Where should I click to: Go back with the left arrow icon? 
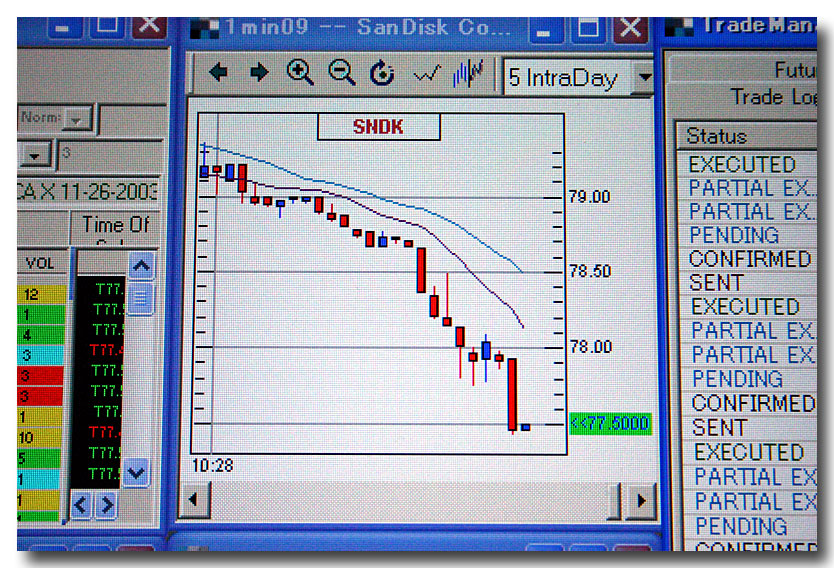pyautogui.click(x=218, y=72)
